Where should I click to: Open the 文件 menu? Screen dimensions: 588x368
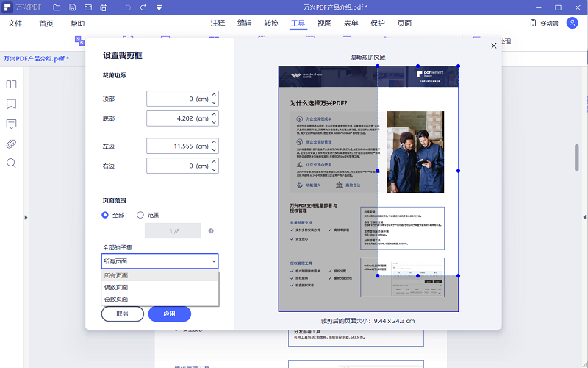15,24
